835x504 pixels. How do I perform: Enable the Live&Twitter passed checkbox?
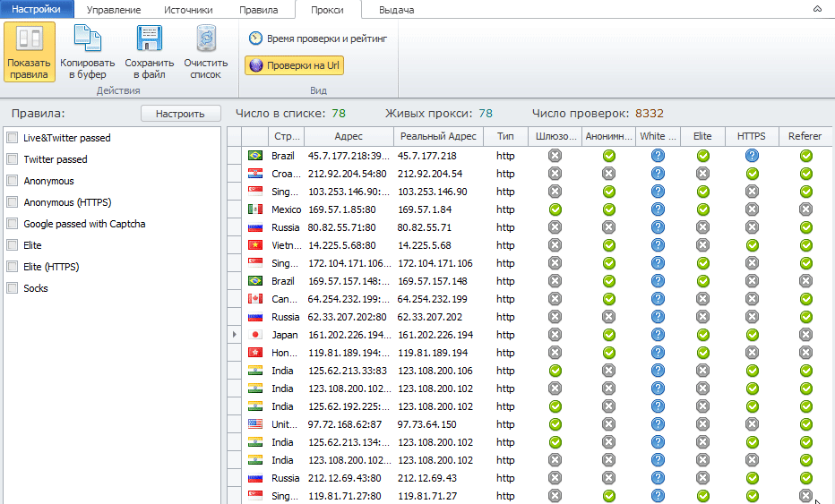[13, 138]
